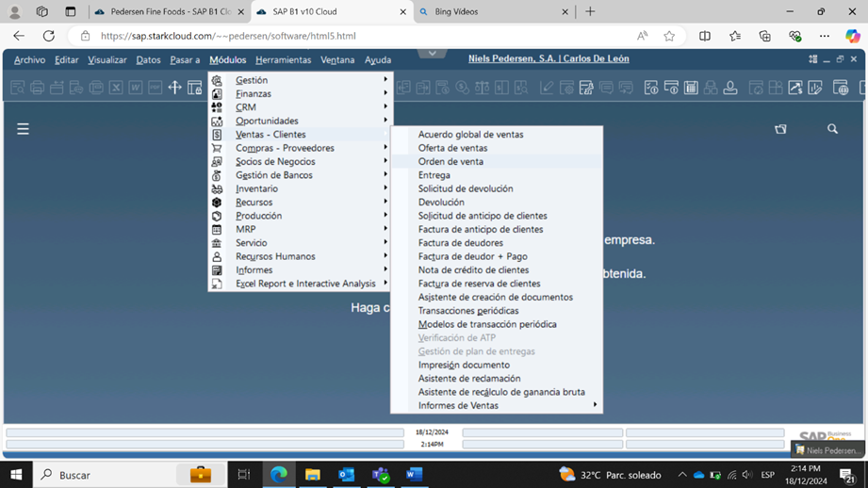Open the Ayuda menu
This screenshot has width=868, height=488.
[x=378, y=59]
